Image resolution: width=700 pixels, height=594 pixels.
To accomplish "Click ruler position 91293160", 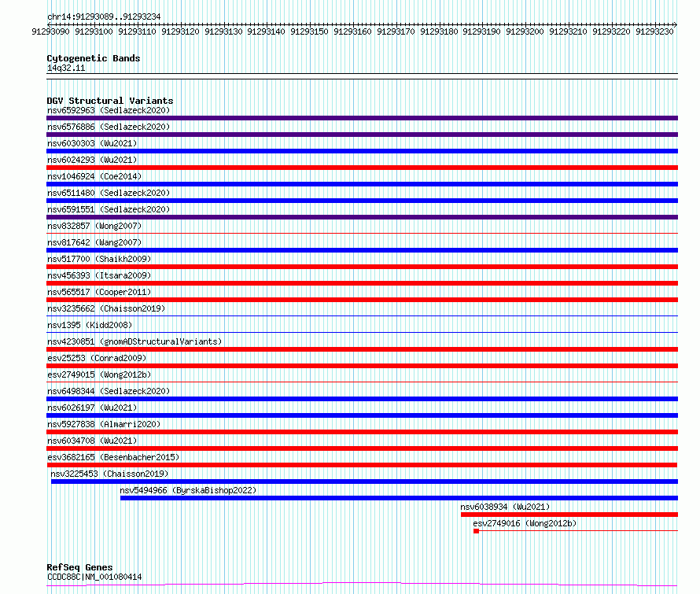I will (352, 31).
